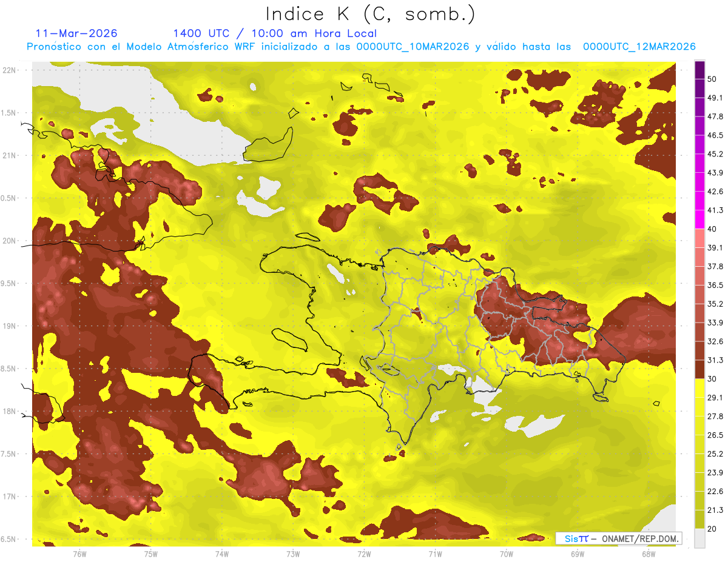This screenshot has height=562, width=728.
Task: Click the time label '1400 UTC / 10:00 am Hora Local'
Action: [x=275, y=33]
